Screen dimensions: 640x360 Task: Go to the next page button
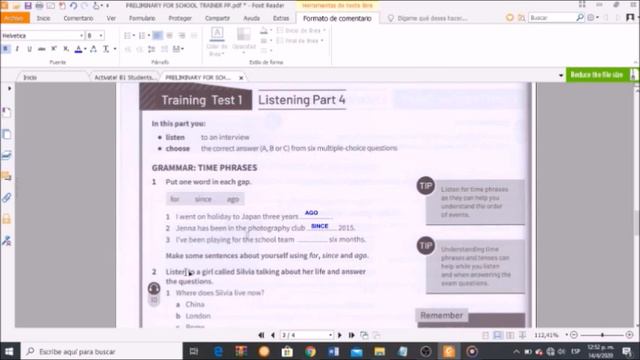340,335
